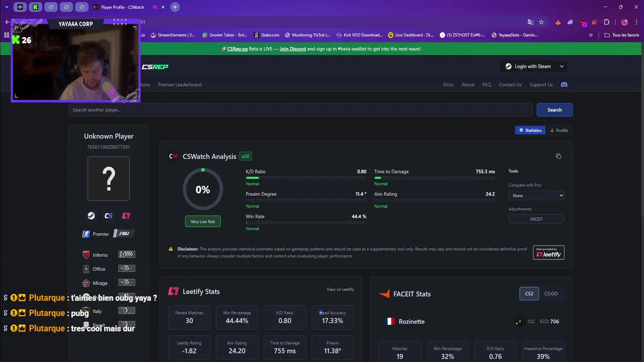644x362 pixels.
Task: Open the browser translate page icon
Action: (x=530, y=22)
